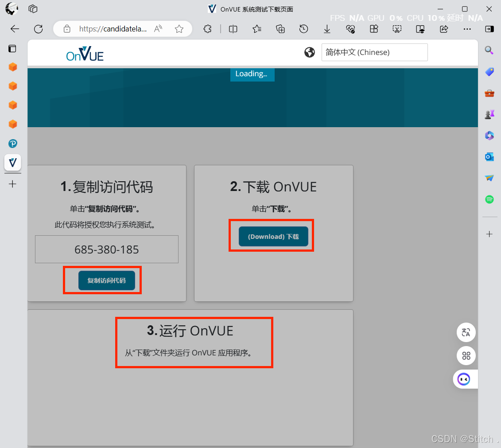Add page to favorites with star icon

(x=179, y=29)
